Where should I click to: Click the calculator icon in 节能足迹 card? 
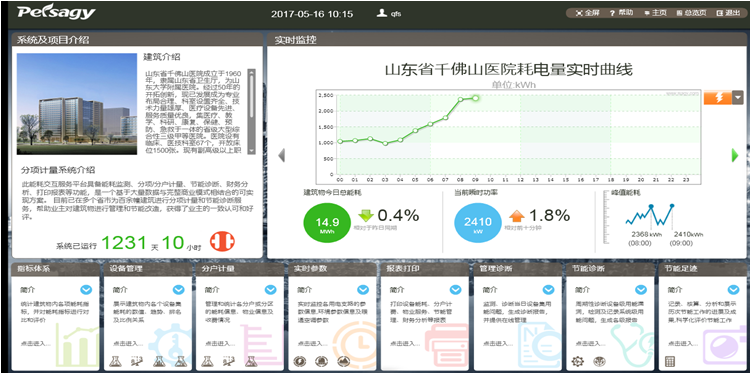(x=670, y=362)
